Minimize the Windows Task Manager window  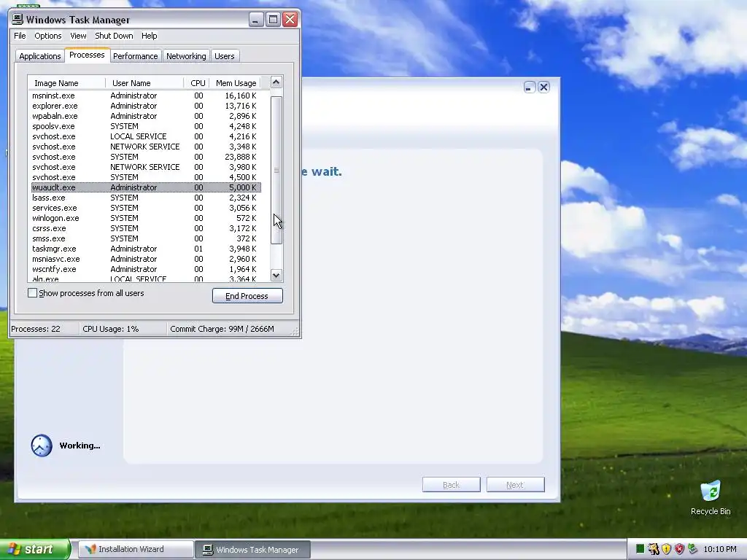256,20
